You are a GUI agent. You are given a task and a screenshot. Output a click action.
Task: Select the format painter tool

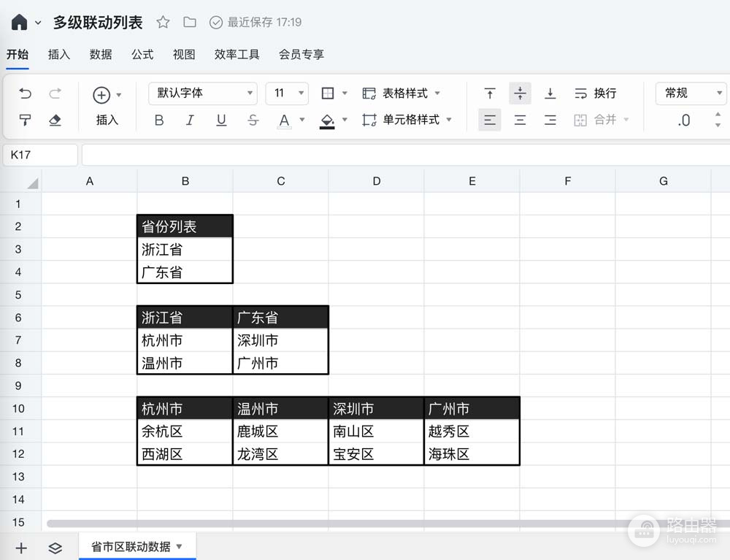(x=25, y=120)
